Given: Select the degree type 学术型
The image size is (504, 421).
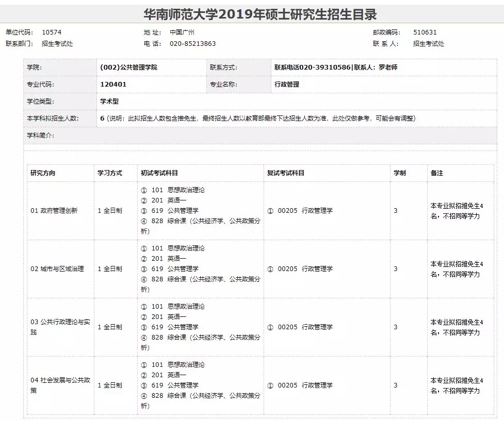Looking at the screenshot, I should pos(109,102).
